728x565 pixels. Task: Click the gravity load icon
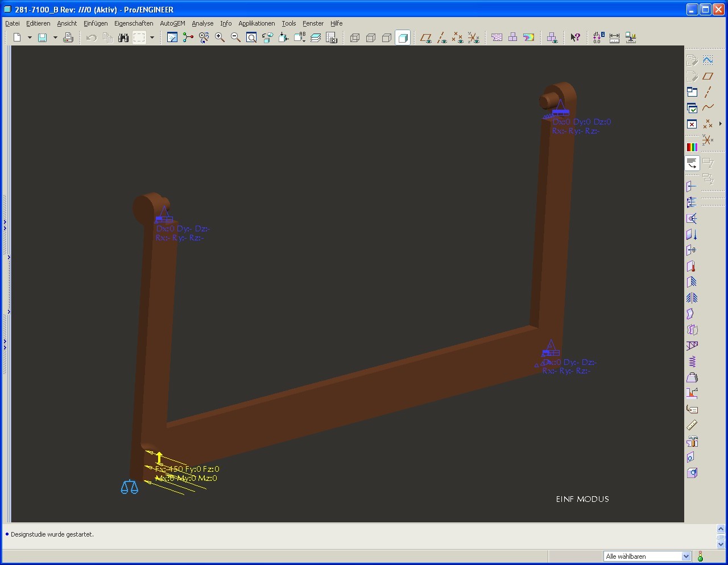pyautogui.click(x=692, y=234)
